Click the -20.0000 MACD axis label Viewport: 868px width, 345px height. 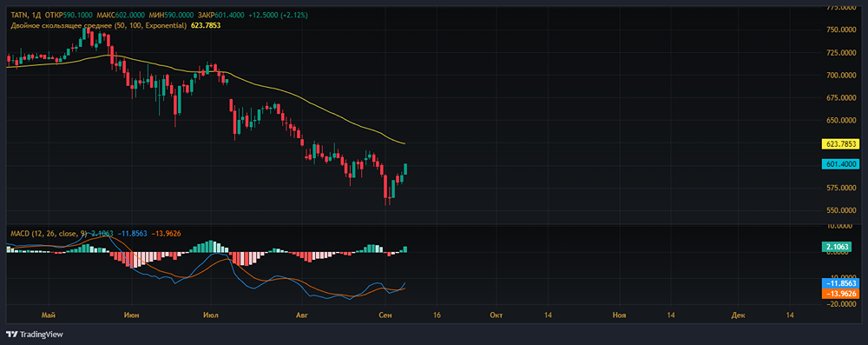click(x=842, y=304)
